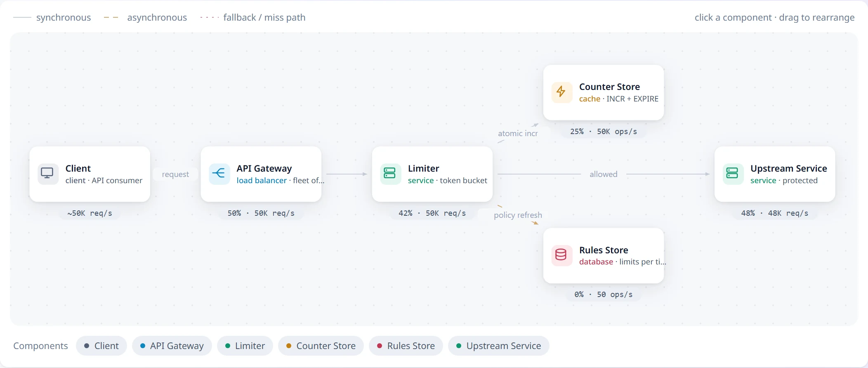The width and height of the screenshot is (868, 368).
Task: Open the API Gateway node title
Action: [264, 168]
